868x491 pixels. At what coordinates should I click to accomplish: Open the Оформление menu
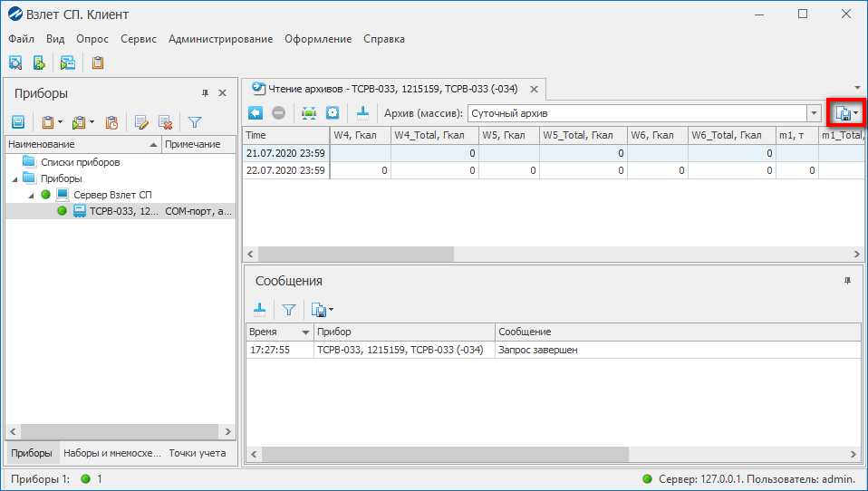[318, 39]
